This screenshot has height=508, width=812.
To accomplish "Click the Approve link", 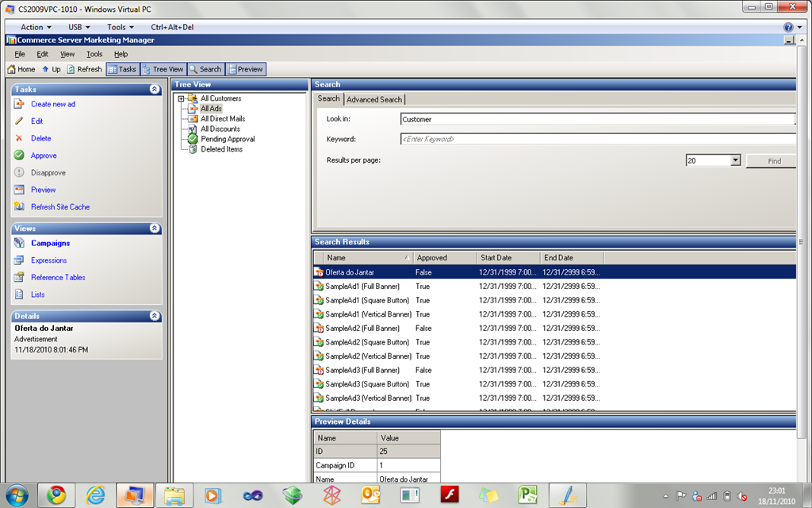I will [x=44, y=156].
